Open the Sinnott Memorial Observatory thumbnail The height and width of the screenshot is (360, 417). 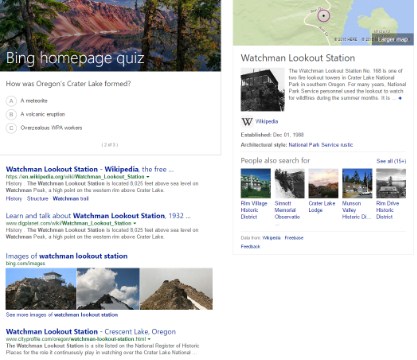pyautogui.click(x=289, y=183)
